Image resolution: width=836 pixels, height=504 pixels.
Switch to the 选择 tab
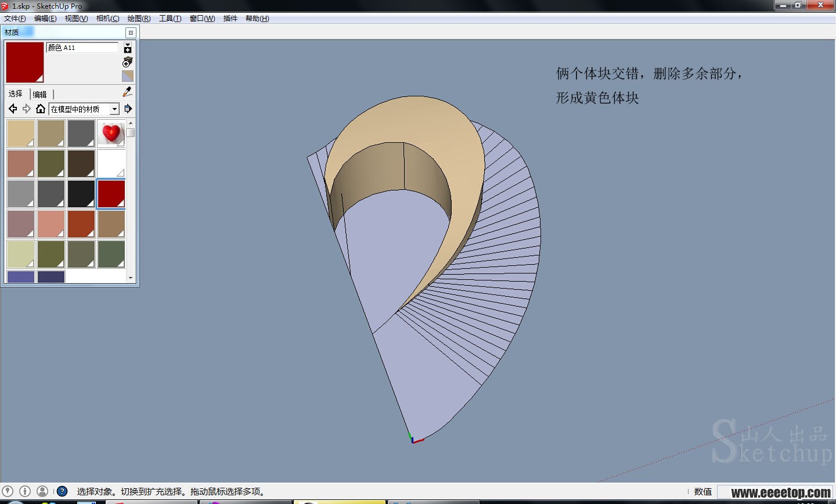tap(16, 93)
